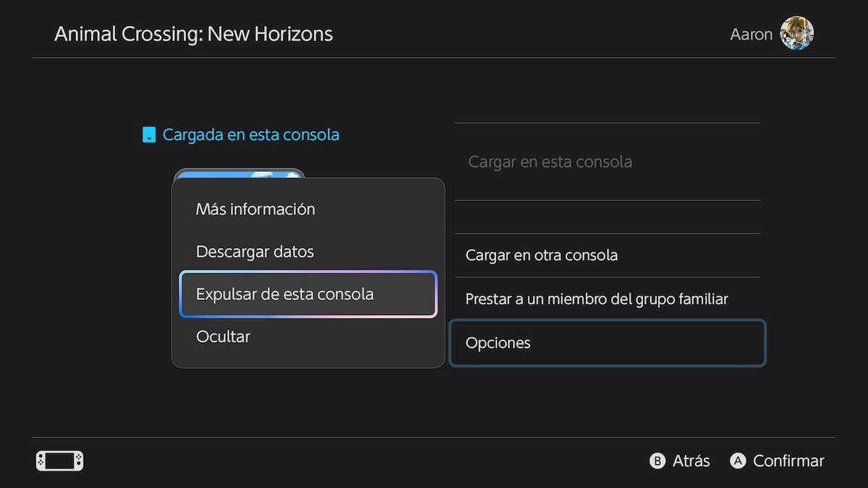The width and height of the screenshot is (868, 488).
Task: Select Cargar en otra consola
Action: (x=541, y=255)
